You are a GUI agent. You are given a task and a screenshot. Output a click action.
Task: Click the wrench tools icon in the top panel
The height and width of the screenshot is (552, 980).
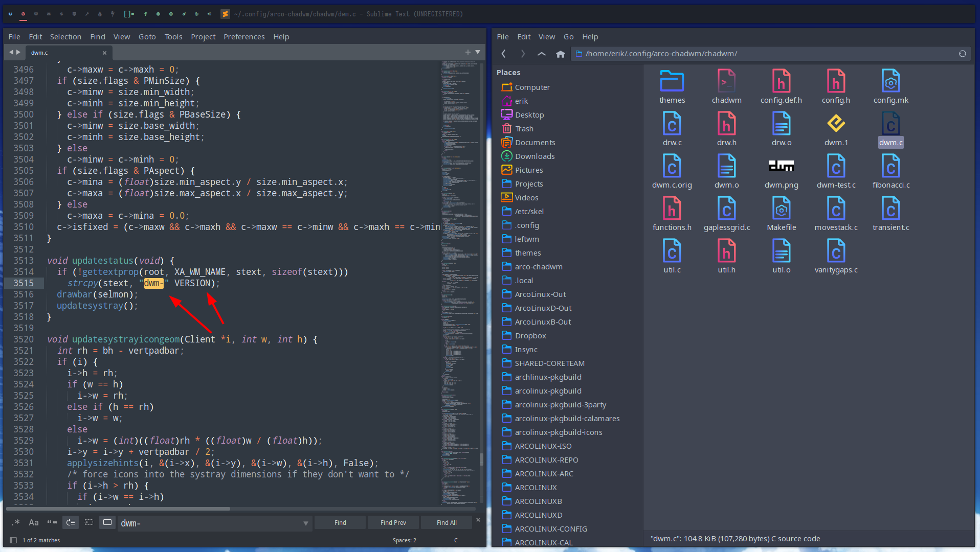pyautogui.click(x=88, y=14)
